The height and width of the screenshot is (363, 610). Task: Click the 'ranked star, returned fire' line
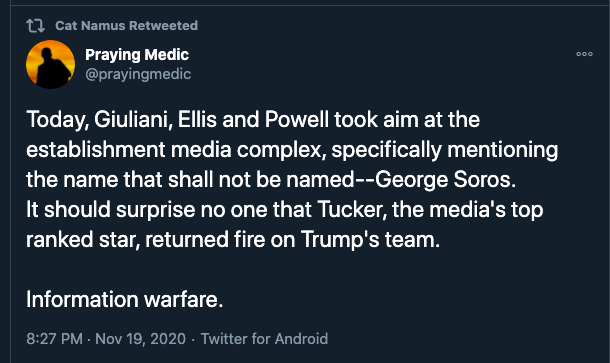[x=233, y=240]
